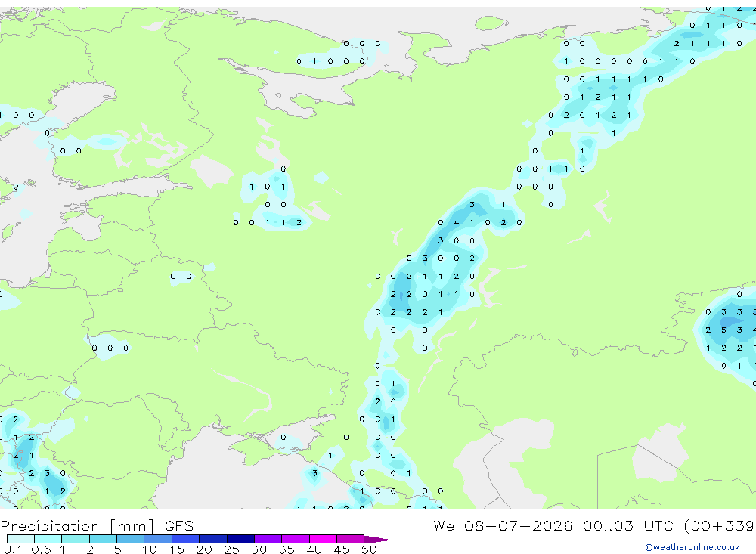The image size is (756, 554).
Task: Select the magenta swatch between 40 and 45
Action: coord(323,539)
